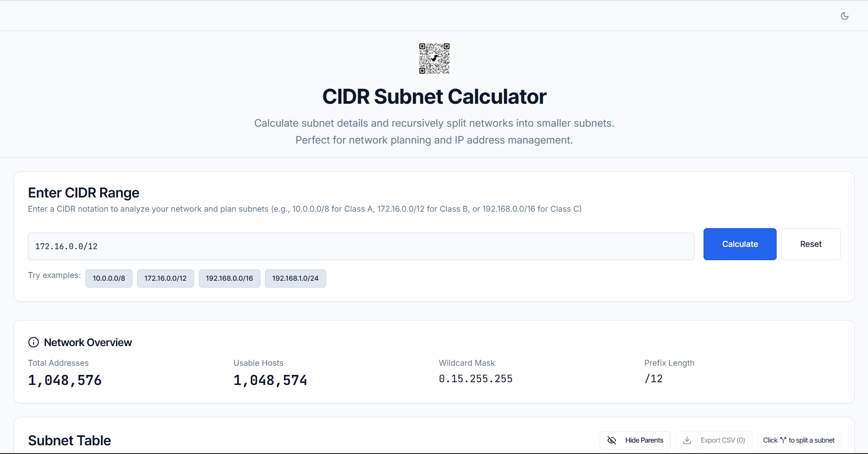Click the 'to split a subnet' hint text
The image size is (868, 454).
(x=812, y=440)
